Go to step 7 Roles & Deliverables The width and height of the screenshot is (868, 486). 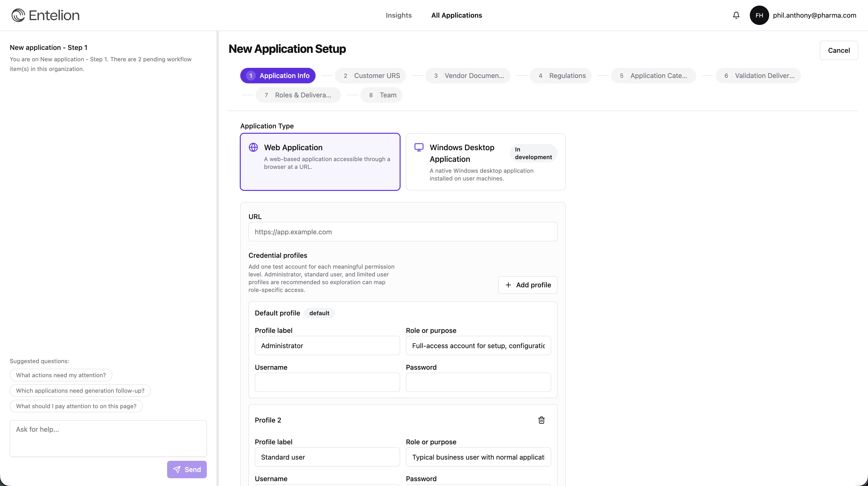click(x=298, y=95)
